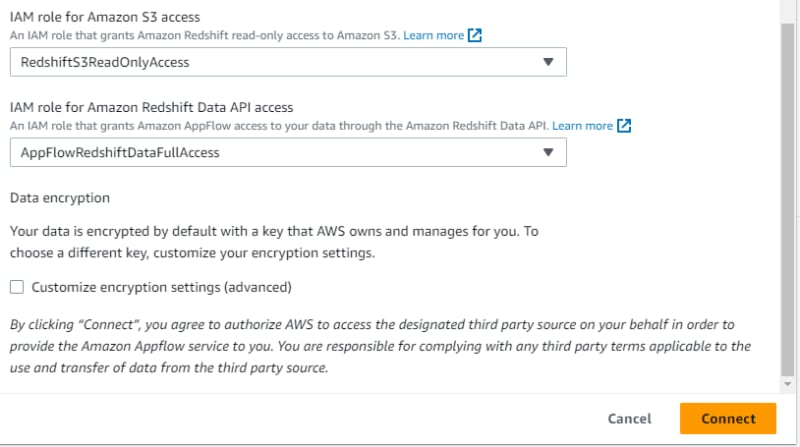This screenshot has height=447, width=800.
Task: Click the arrow icon on AppFlowRedshiftDataFullAccess selector
Action: coord(548,153)
